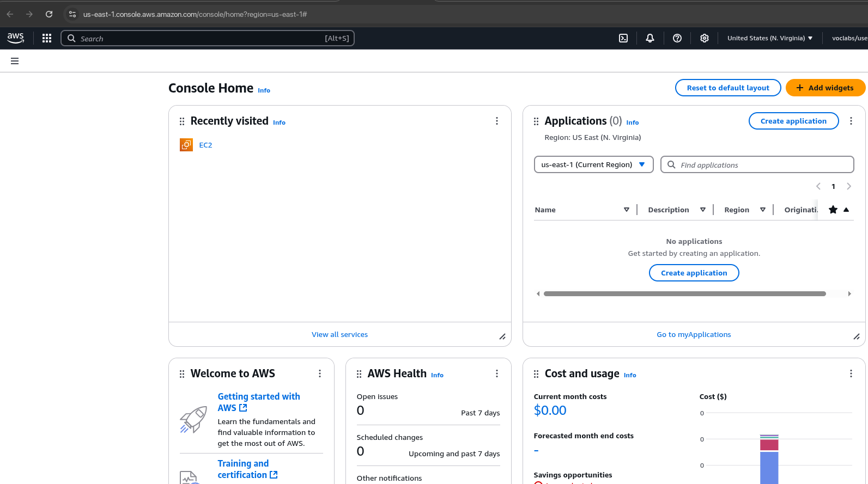This screenshot has width=868, height=484.
Task: Open the Cost and usage widget options menu
Action: coord(851,373)
